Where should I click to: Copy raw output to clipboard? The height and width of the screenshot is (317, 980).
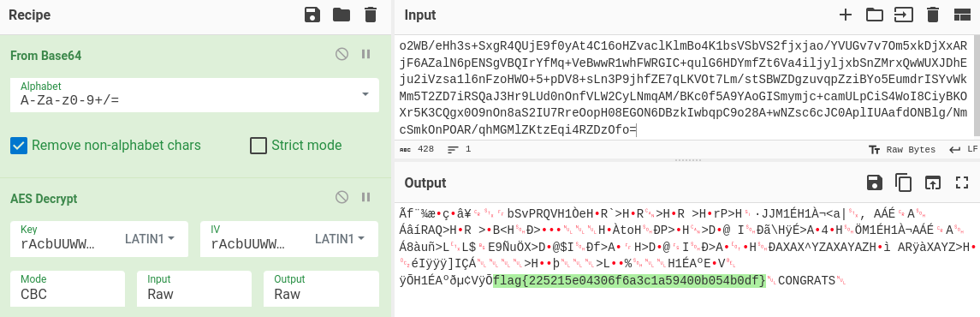[x=904, y=182]
